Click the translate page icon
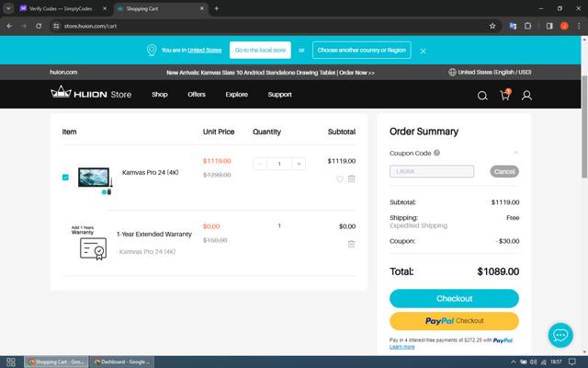588x368 pixels. point(513,26)
